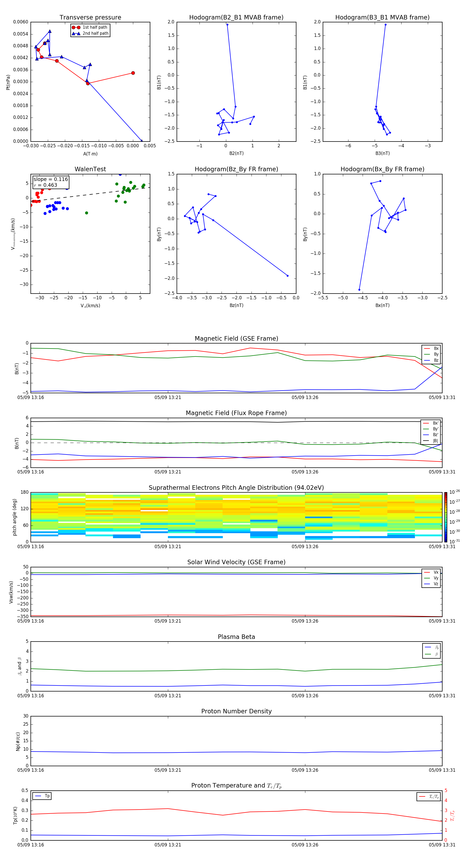This screenshot has height=868, width=473.
Task: Click the B3(nT) x-axis label
Action: tap(382, 153)
